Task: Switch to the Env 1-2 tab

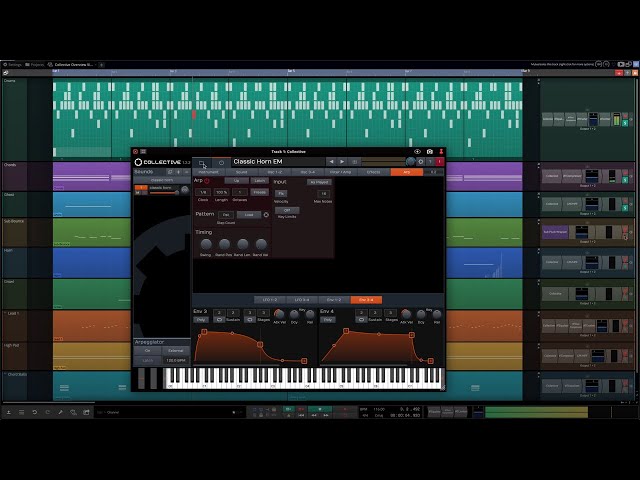Action: (334, 300)
